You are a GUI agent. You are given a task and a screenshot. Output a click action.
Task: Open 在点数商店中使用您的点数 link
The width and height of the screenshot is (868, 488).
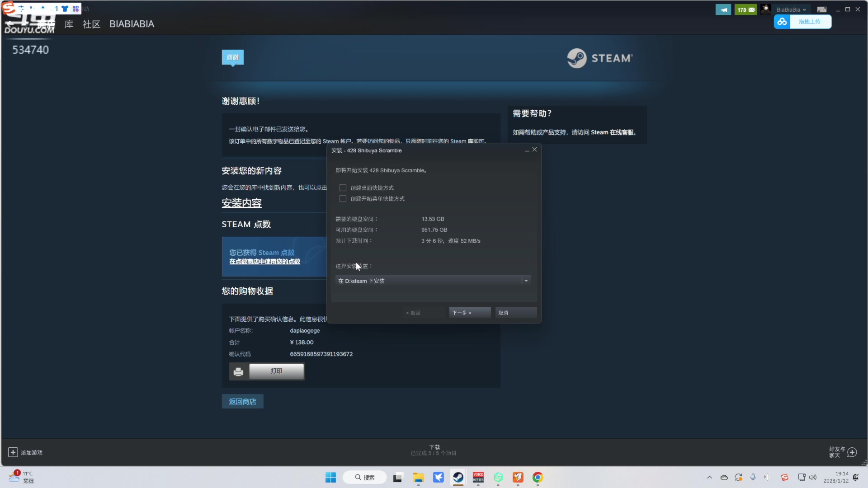[x=264, y=262]
